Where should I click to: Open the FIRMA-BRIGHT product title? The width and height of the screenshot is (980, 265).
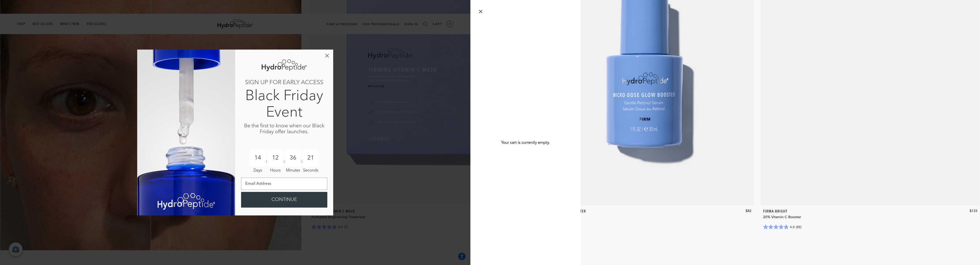[x=775, y=211]
